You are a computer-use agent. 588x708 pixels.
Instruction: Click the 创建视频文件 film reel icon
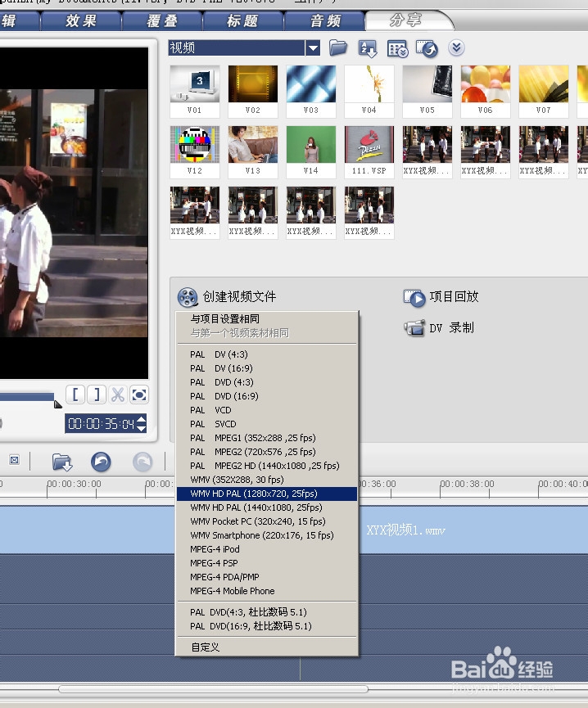pos(188,297)
